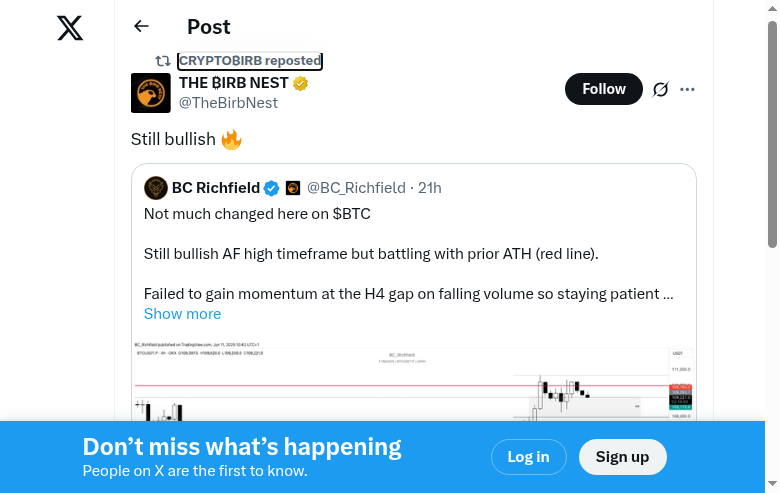The image size is (780, 493).
Task: Open the @BC_Richfield handle link
Action: coord(356,188)
